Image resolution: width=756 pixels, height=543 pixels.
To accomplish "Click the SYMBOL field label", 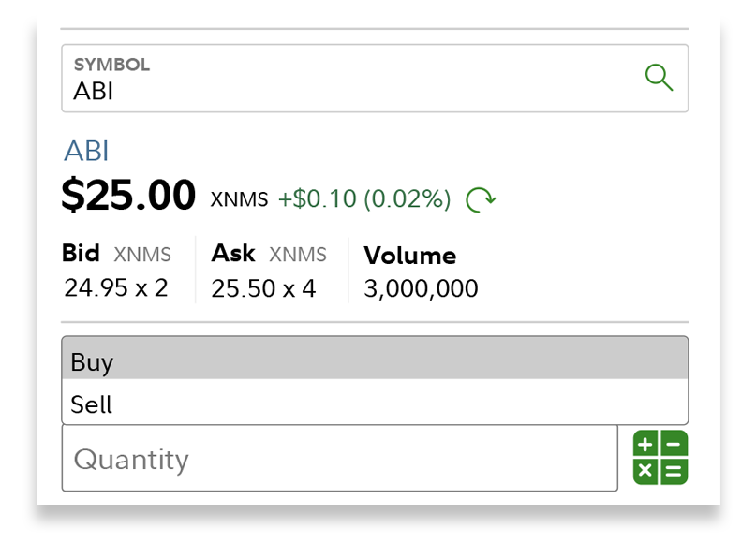I will click(111, 65).
